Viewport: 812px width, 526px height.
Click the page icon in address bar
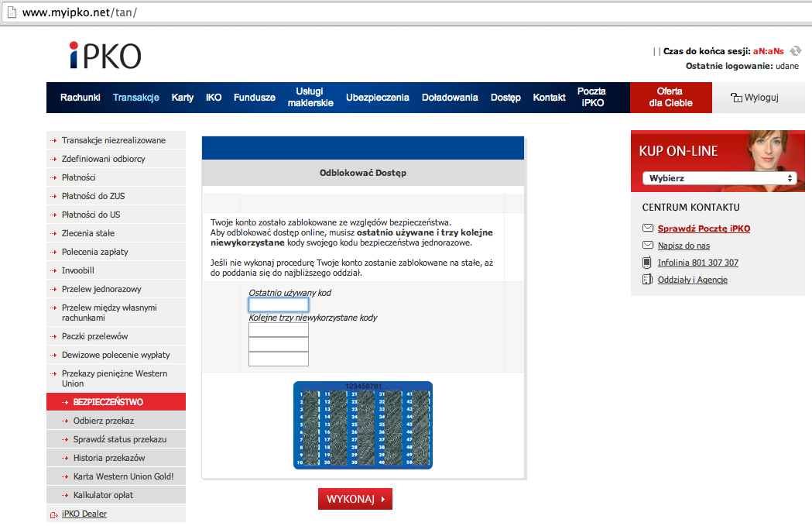(12, 12)
